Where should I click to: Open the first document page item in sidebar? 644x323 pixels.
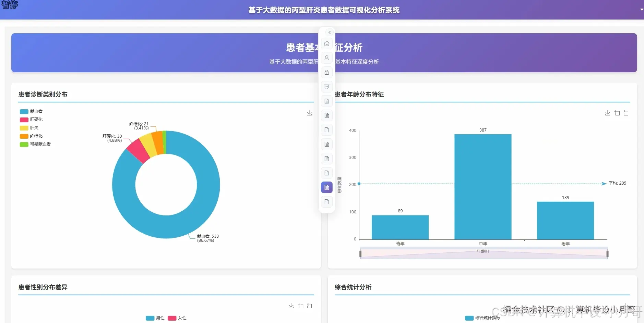click(326, 101)
